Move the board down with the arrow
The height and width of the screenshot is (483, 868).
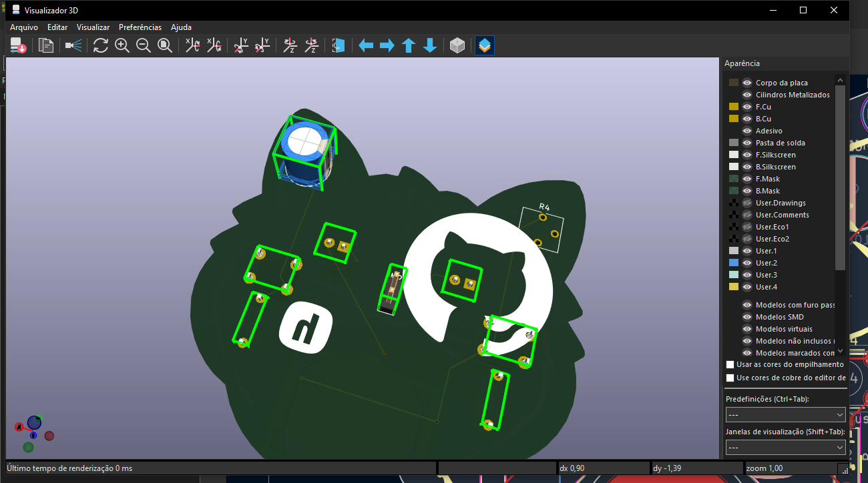[x=430, y=45]
